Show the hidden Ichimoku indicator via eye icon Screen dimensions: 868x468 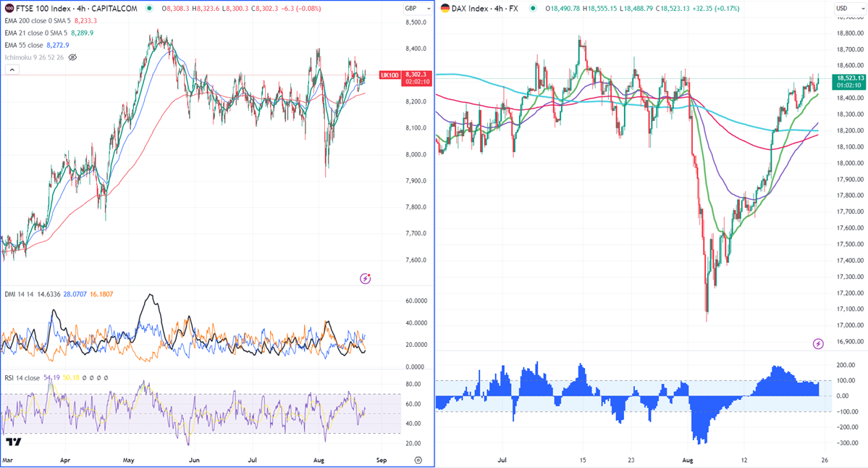click(x=72, y=57)
